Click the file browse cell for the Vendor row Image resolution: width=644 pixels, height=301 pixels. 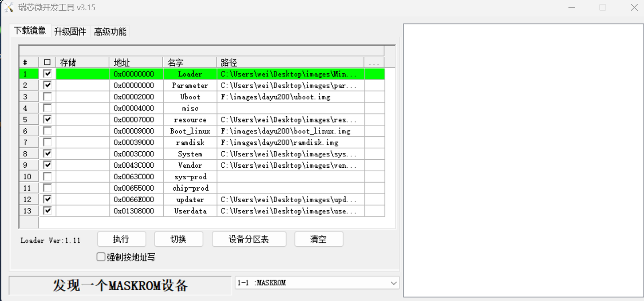[x=374, y=165]
